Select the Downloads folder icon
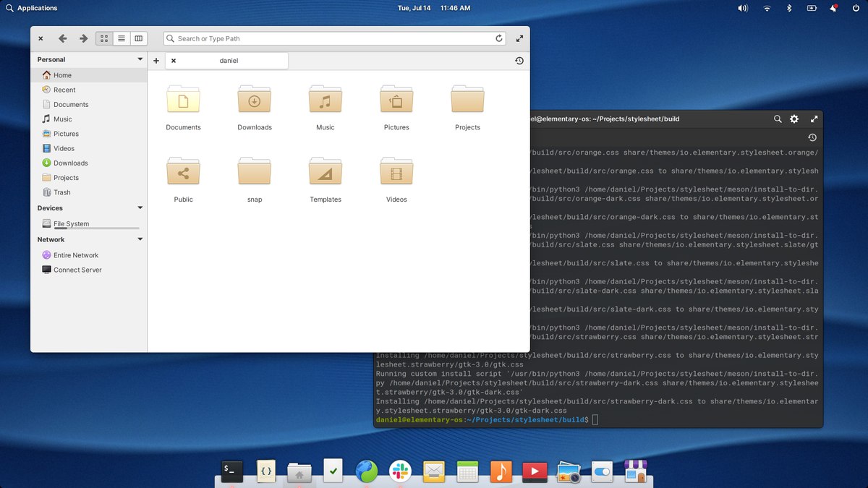 pos(255,99)
